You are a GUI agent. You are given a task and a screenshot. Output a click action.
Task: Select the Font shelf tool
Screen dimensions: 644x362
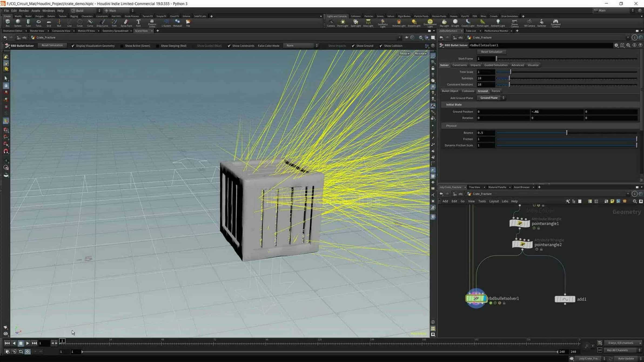pyautogui.click(x=138, y=23)
